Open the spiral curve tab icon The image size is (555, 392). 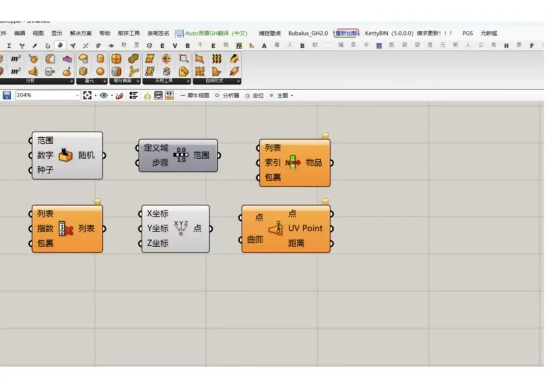pos(47,45)
